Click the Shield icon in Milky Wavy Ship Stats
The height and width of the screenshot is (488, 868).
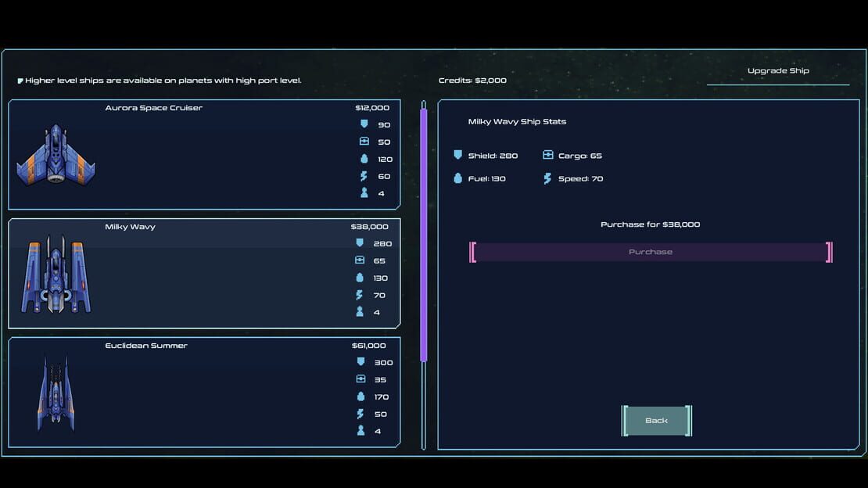[457, 155]
